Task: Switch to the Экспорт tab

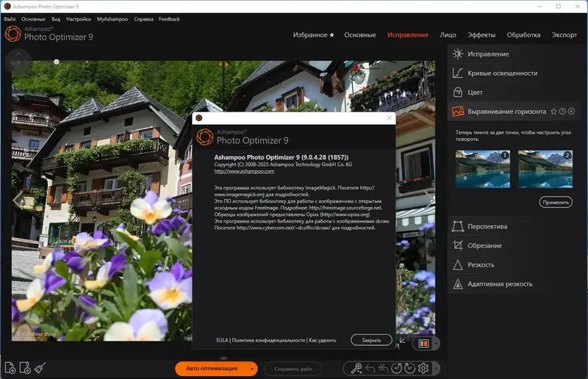Action: pos(564,35)
